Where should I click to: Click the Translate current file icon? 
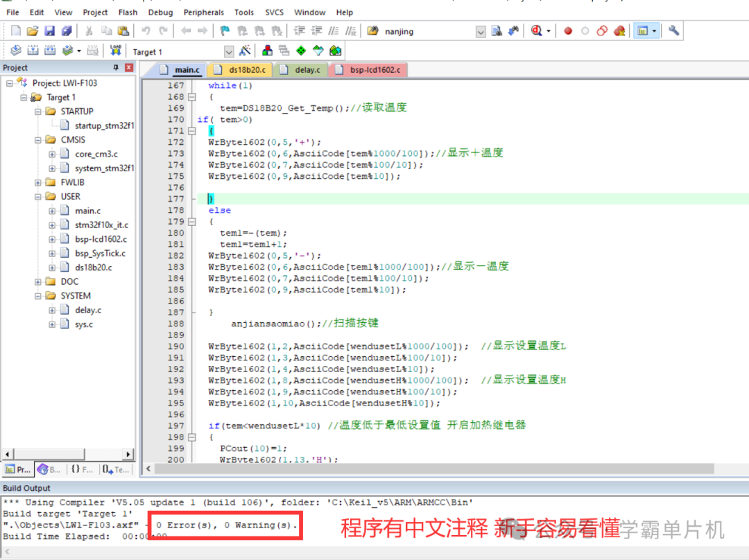[16, 51]
